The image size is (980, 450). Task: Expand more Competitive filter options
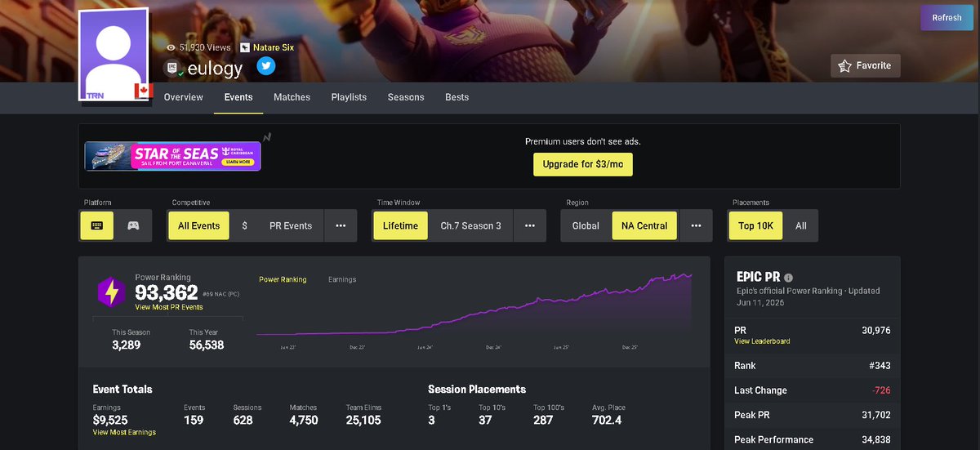pos(341,225)
